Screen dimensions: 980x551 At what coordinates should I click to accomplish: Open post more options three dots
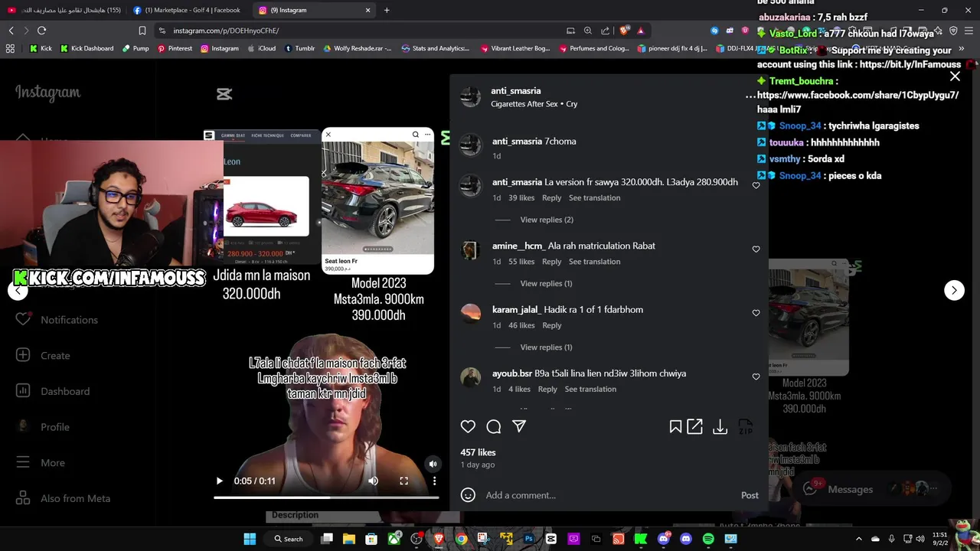(750, 96)
